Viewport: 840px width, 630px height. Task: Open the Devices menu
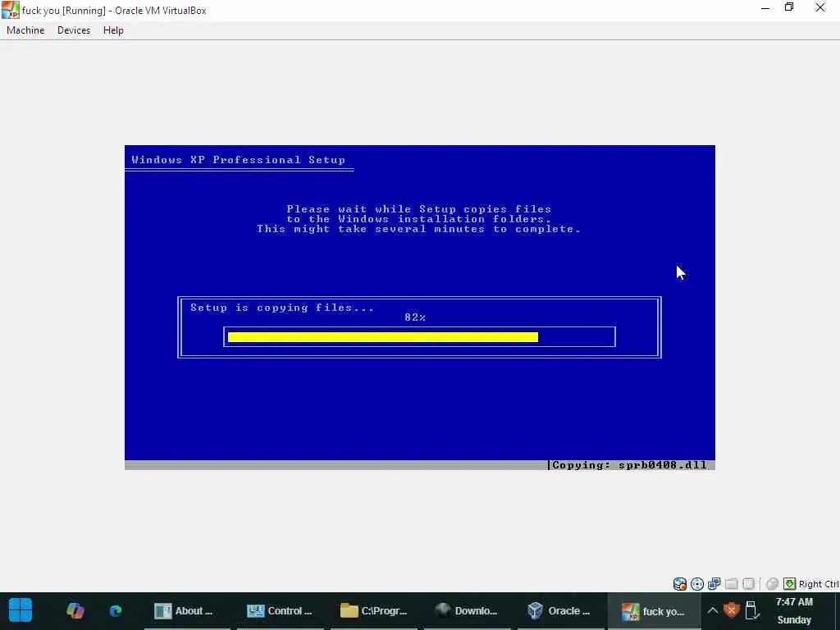[73, 30]
